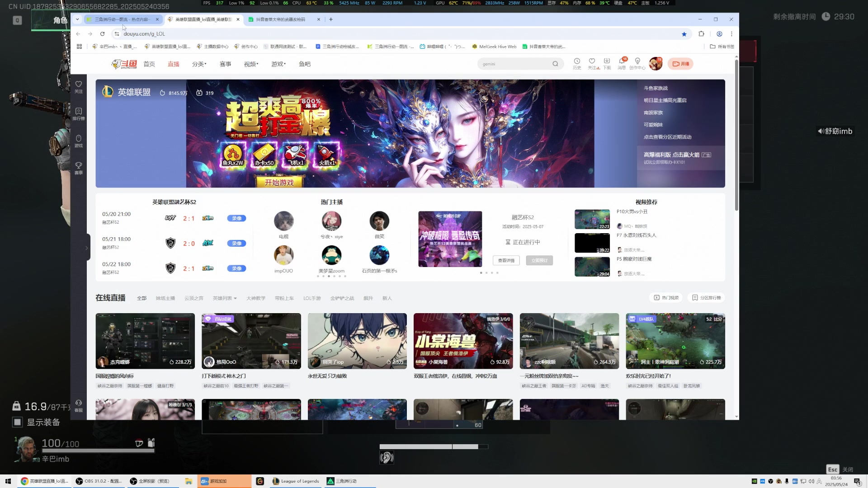868x488 pixels.
Task: Open 分区排行榜 button
Action: click(x=706, y=298)
